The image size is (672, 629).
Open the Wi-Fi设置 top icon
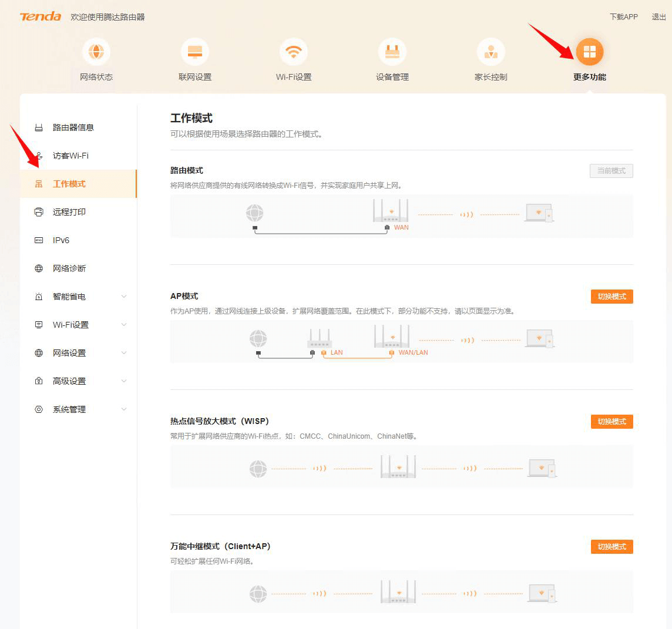(x=294, y=52)
